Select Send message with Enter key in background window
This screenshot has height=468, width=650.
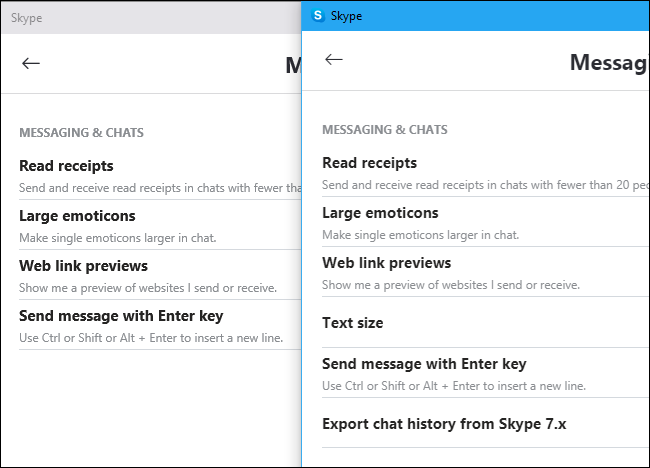(x=121, y=316)
